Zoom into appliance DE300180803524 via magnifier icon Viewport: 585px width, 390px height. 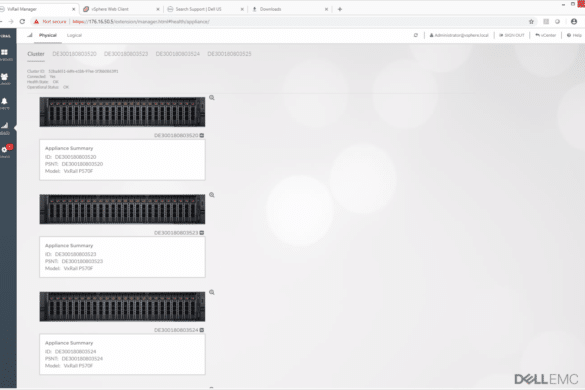point(212,292)
